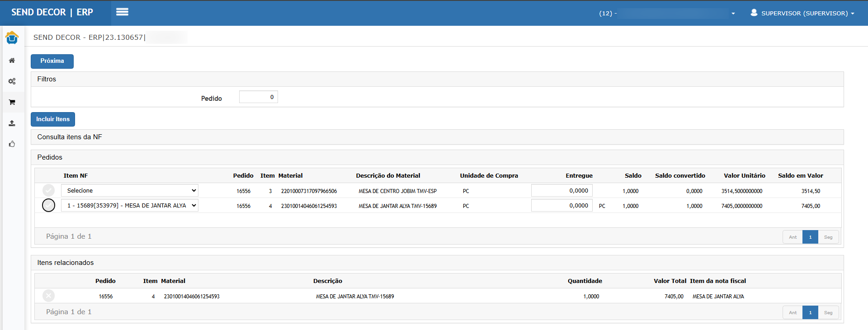Click page 1 in Pedidos pagination

point(810,237)
